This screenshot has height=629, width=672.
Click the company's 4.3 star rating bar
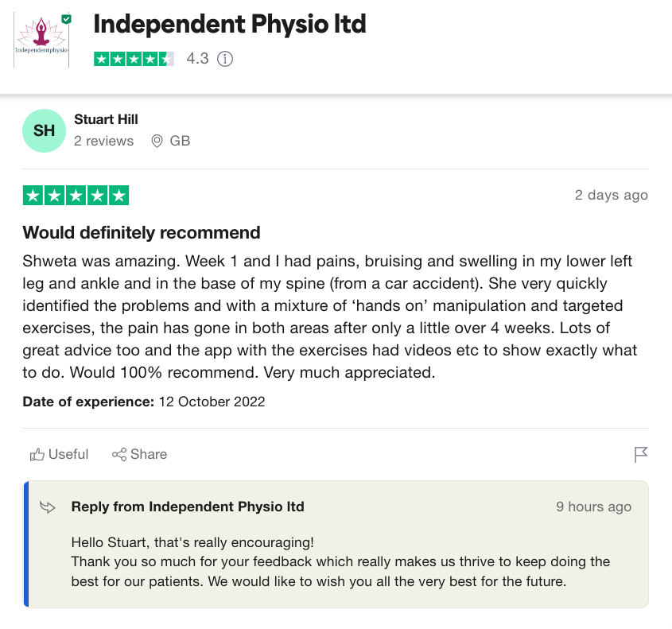[x=134, y=59]
